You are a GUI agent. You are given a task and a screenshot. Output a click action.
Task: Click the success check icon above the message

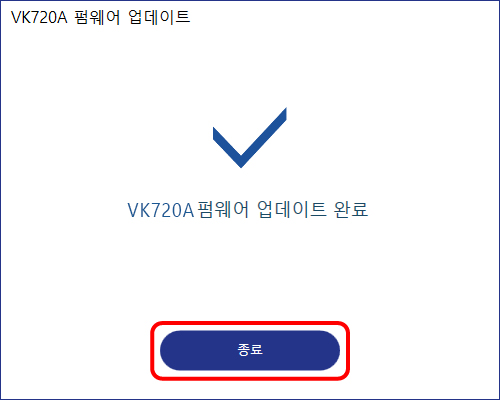[x=250, y=138]
